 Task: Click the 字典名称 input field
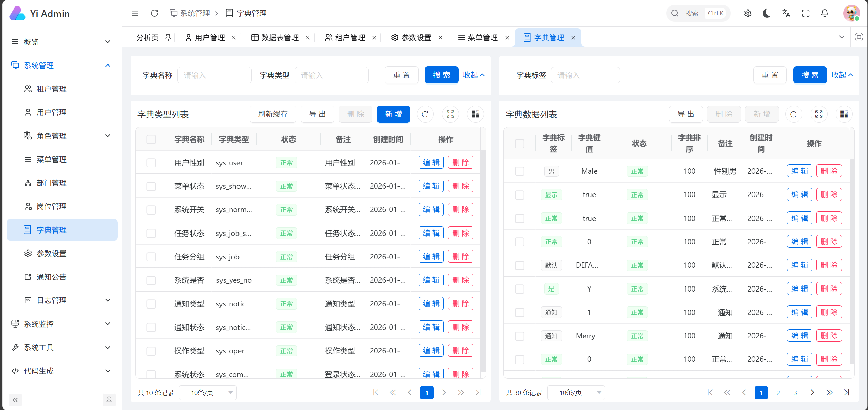[x=214, y=75]
